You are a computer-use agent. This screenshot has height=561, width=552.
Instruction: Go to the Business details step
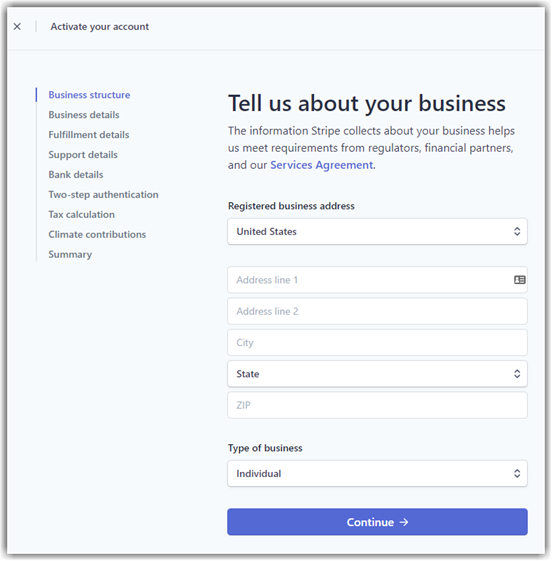(x=84, y=115)
